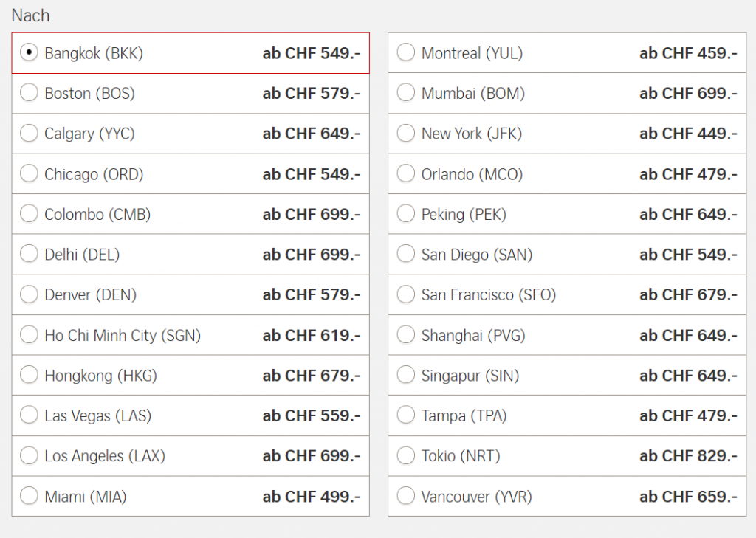Select Colombo (CMB) destination

[x=29, y=214]
